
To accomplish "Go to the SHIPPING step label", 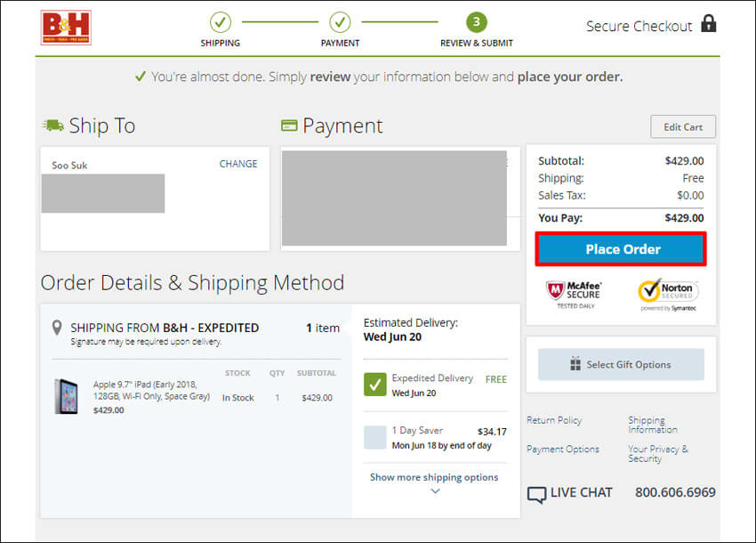I will pos(221,43).
